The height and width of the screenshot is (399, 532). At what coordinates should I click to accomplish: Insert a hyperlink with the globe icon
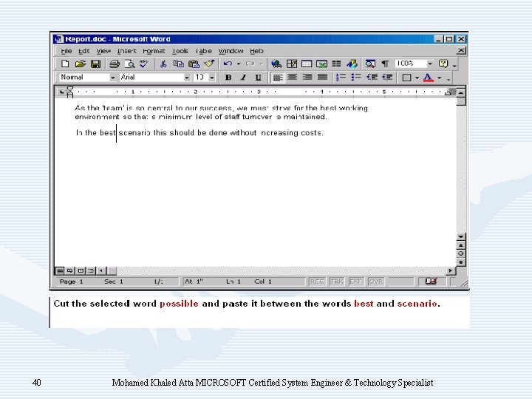276,64
